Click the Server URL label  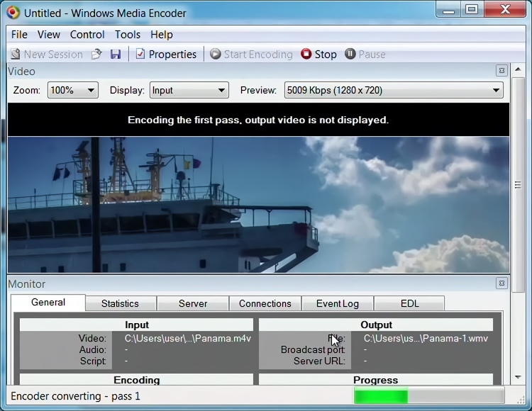point(319,361)
